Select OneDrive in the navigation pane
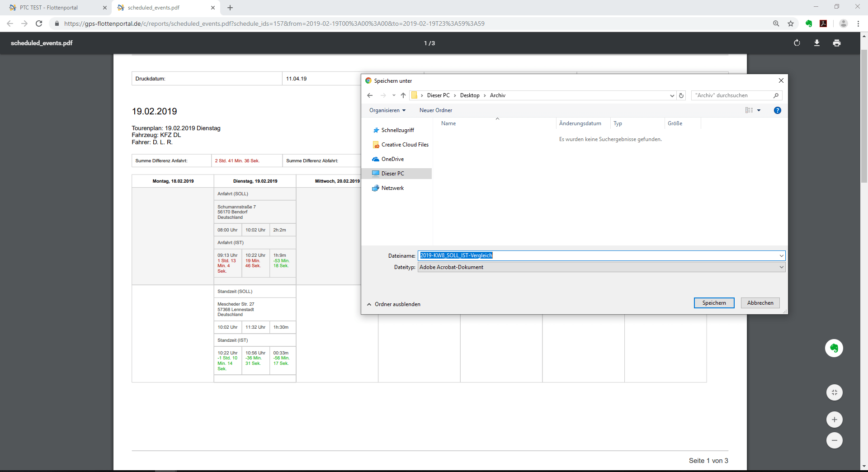868x472 pixels. (x=392, y=159)
